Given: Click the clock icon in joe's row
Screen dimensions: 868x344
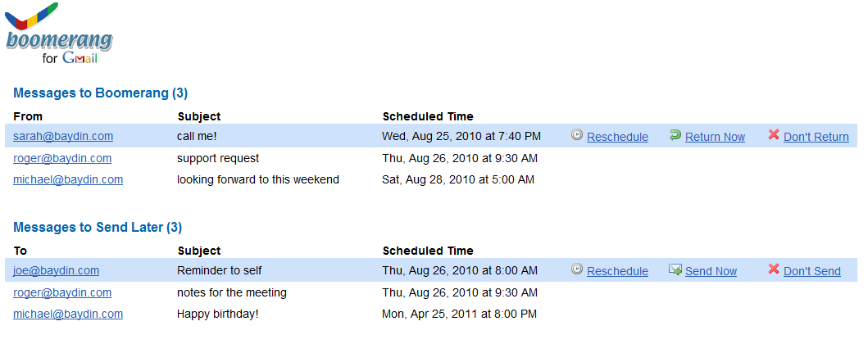Looking at the screenshot, I should (x=577, y=269).
